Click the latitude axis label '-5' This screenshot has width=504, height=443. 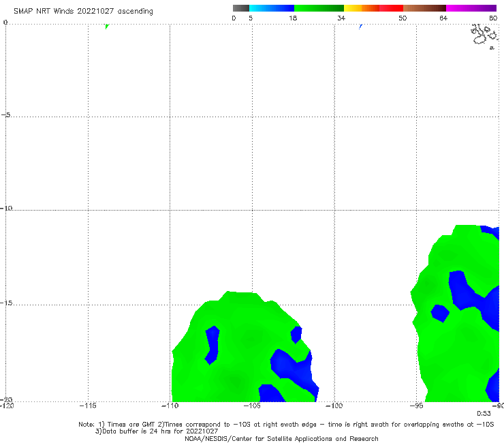coord(6,114)
